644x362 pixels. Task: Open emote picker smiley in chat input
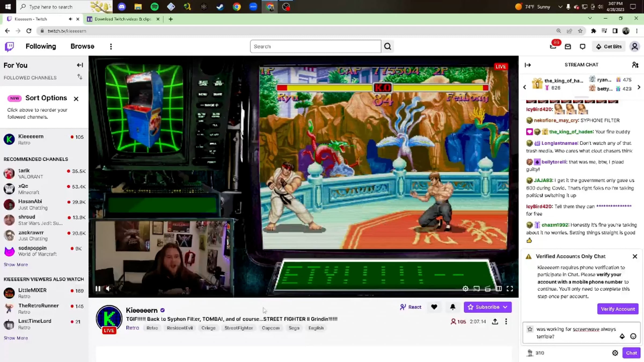pyautogui.click(x=633, y=336)
